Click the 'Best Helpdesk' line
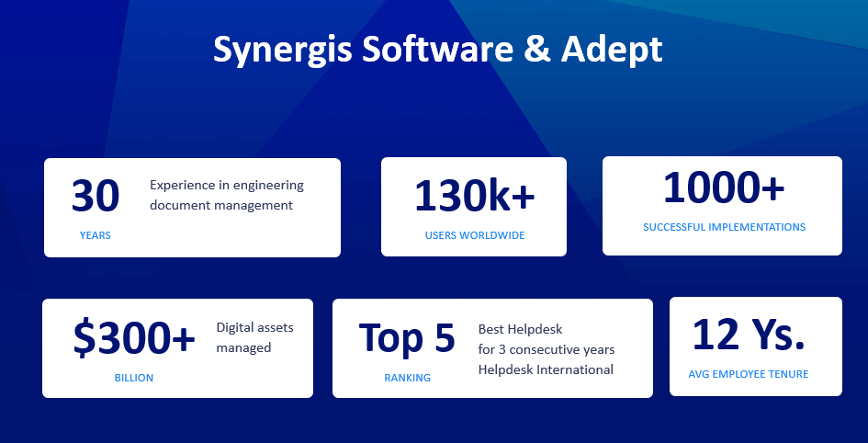Viewport: 868px width, 443px height. point(521,329)
